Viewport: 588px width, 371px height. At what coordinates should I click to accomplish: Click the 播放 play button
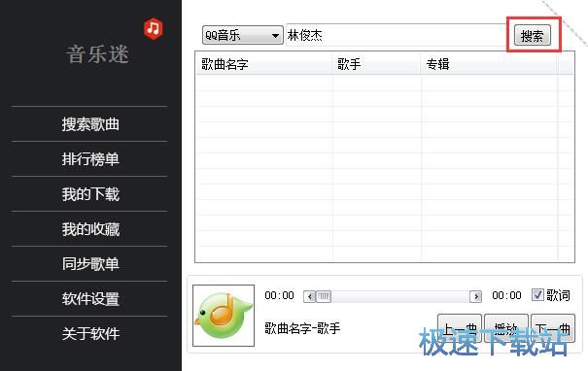(506, 328)
